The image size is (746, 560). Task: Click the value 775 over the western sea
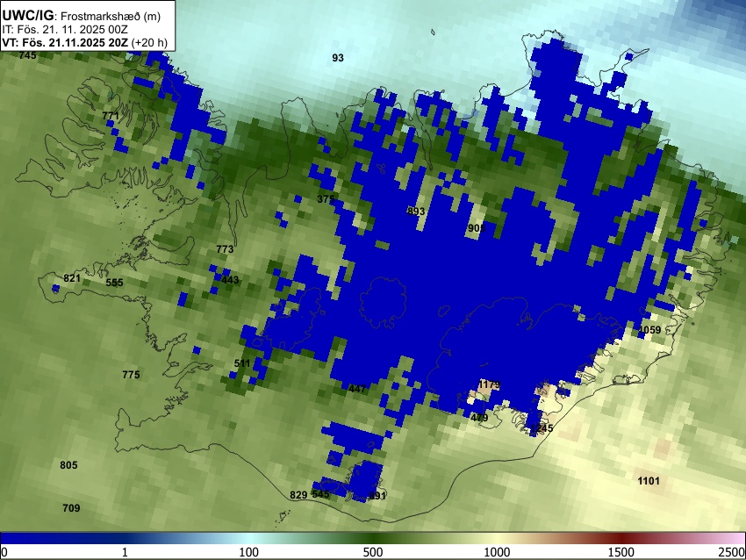[x=131, y=375]
